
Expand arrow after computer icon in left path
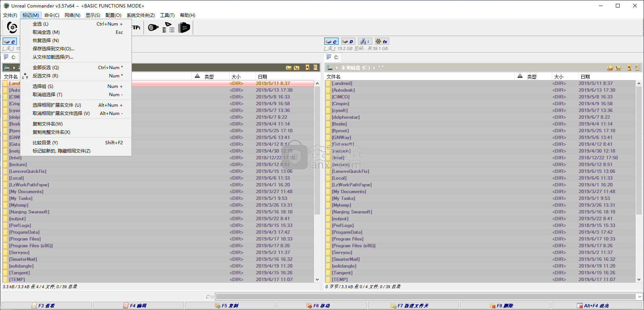14,68
